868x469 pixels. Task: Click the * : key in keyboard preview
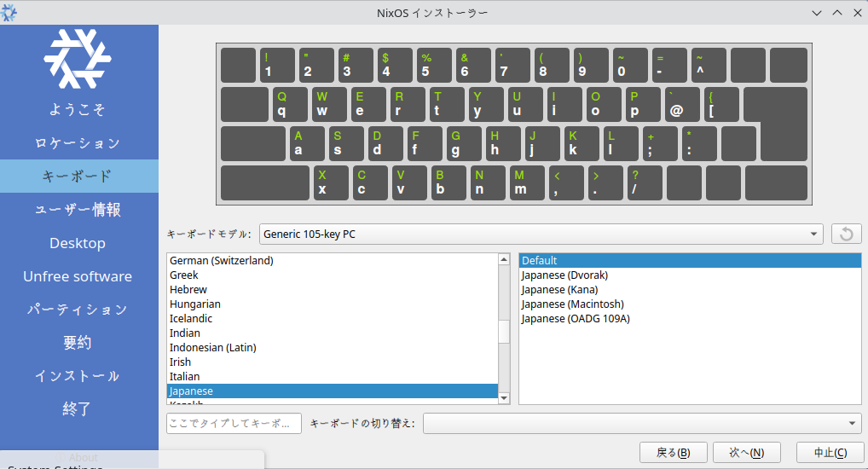[x=700, y=143]
